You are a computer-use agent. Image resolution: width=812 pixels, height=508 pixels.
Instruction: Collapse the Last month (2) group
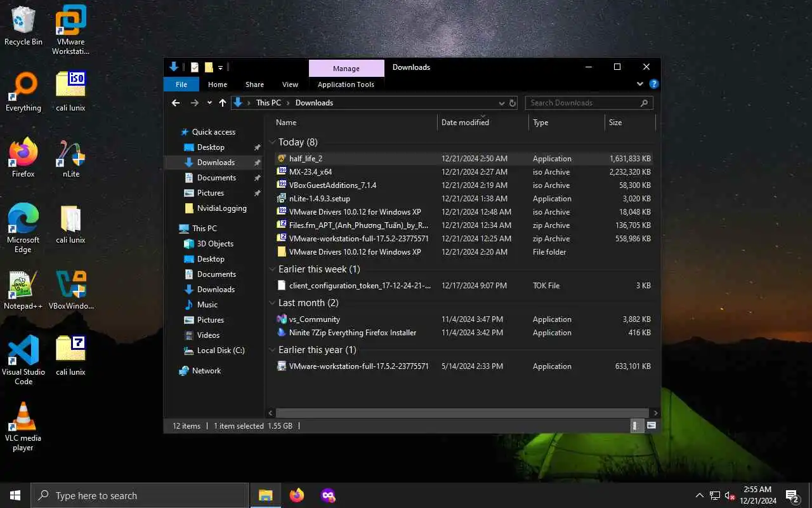272,303
